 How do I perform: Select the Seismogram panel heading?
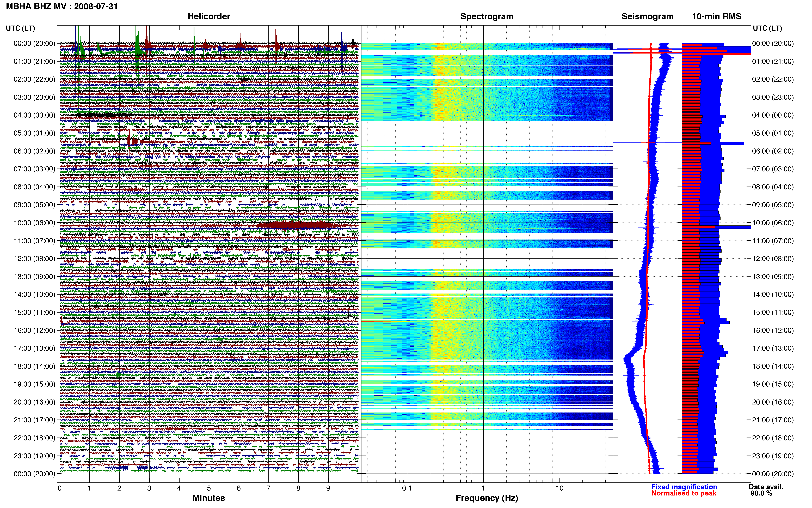[x=648, y=16]
